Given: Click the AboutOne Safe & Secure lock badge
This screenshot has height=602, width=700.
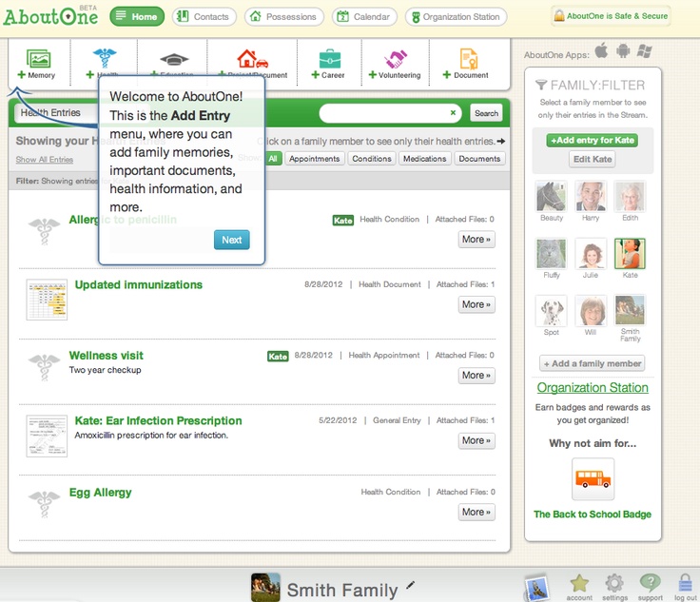Looking at the screenshot, I should (x=611, y=16).
